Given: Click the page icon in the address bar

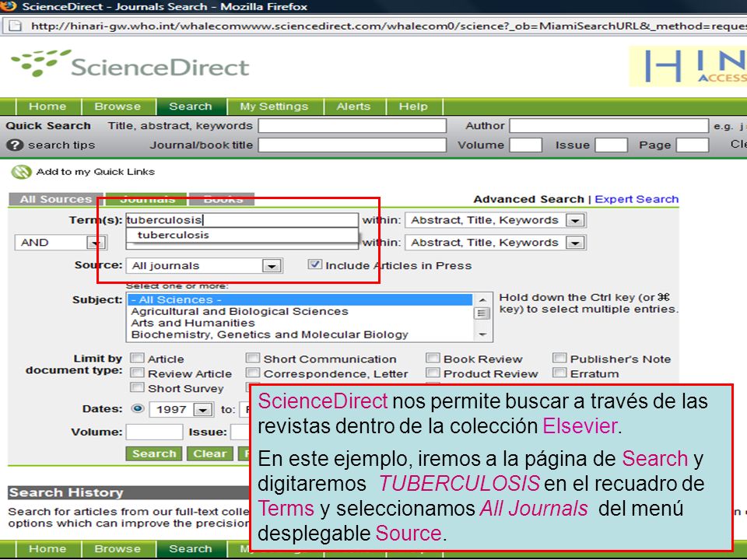Looking at the screenshot, I should tap(16, 26).
